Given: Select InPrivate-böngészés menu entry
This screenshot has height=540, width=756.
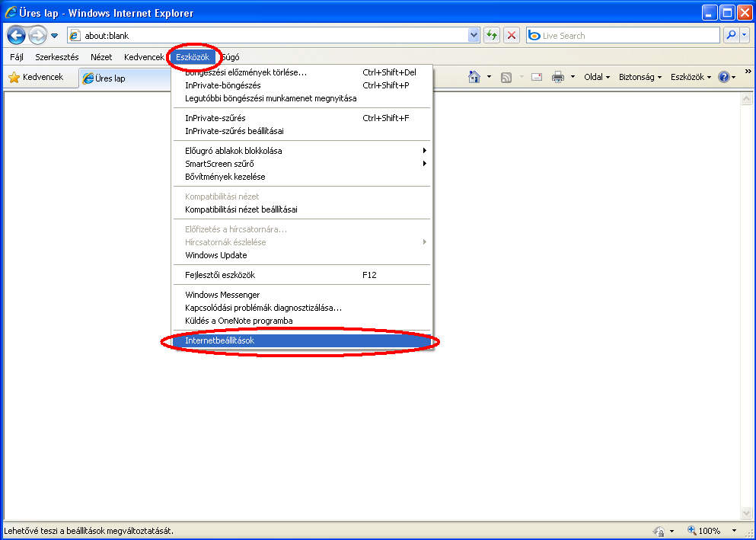Looking at the screenshot, I should click(302, 85).
